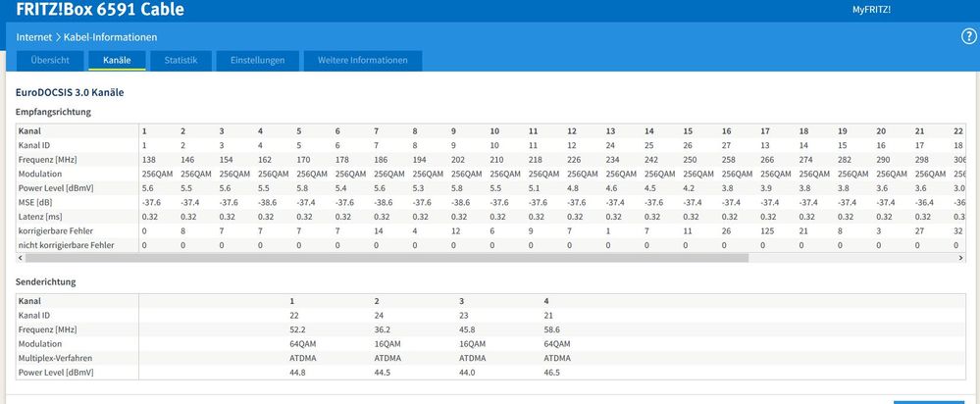Switch to the Übersicht tab
Viewport: 980px width, 404px height.
point(49,61)
